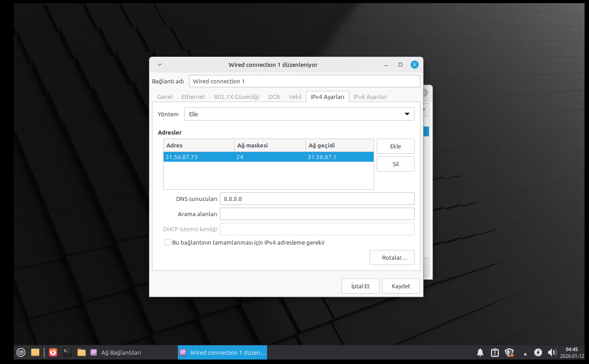This screenshot has height=364, width=589.
Task: Focus the DNS sunucuları field
Action: 317,199
